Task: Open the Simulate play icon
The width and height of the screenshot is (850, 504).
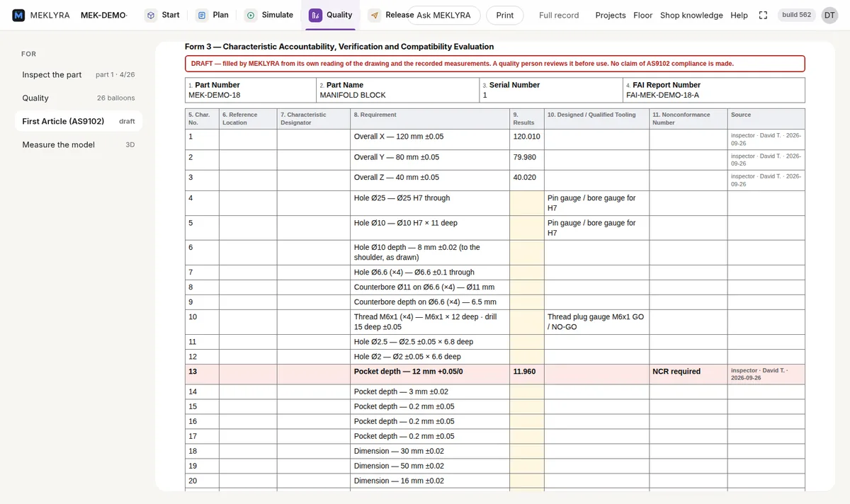Action: [251, 15]
